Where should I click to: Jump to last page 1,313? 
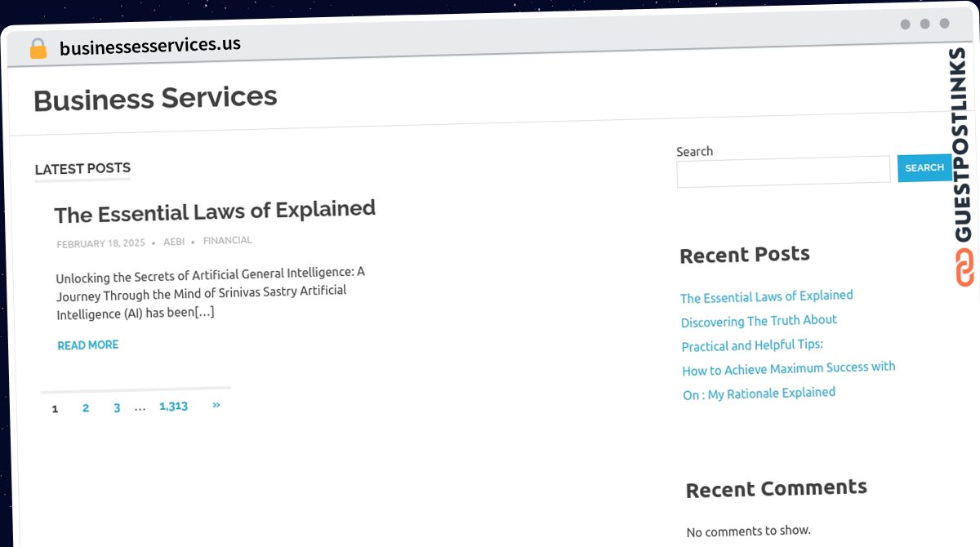pos(174,406)
